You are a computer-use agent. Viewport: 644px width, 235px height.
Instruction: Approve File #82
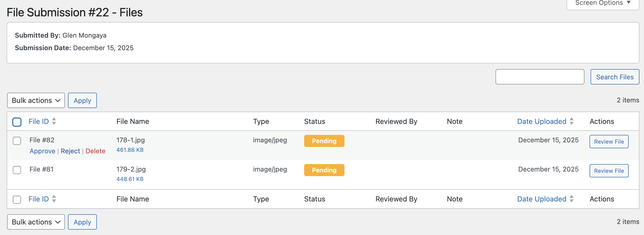42,151
